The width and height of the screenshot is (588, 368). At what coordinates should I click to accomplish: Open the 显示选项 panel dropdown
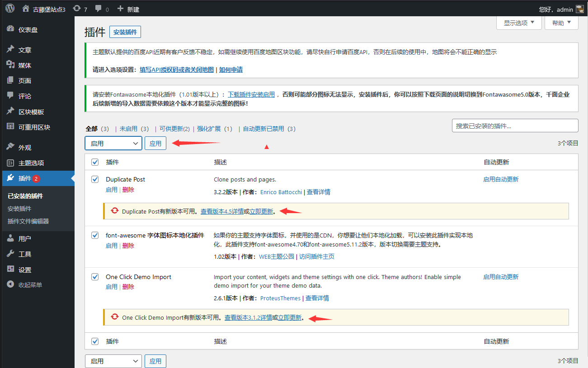point(518,23)
